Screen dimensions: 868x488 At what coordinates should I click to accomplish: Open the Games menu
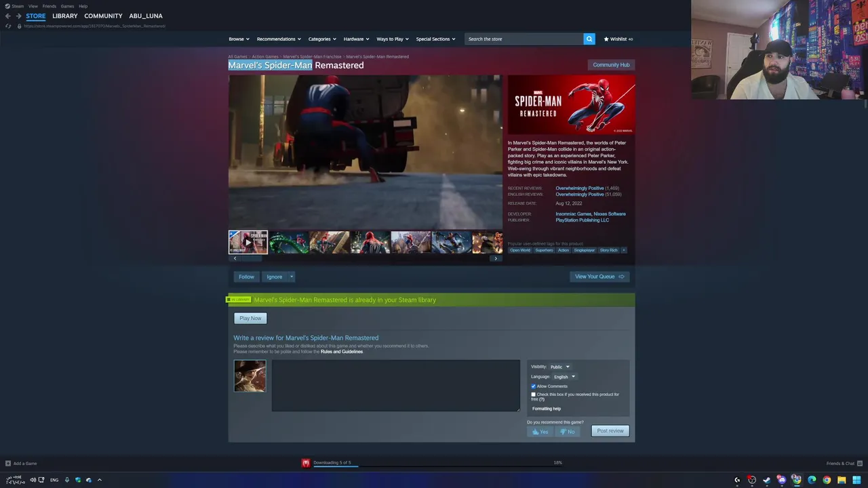[x=67, y=6]
